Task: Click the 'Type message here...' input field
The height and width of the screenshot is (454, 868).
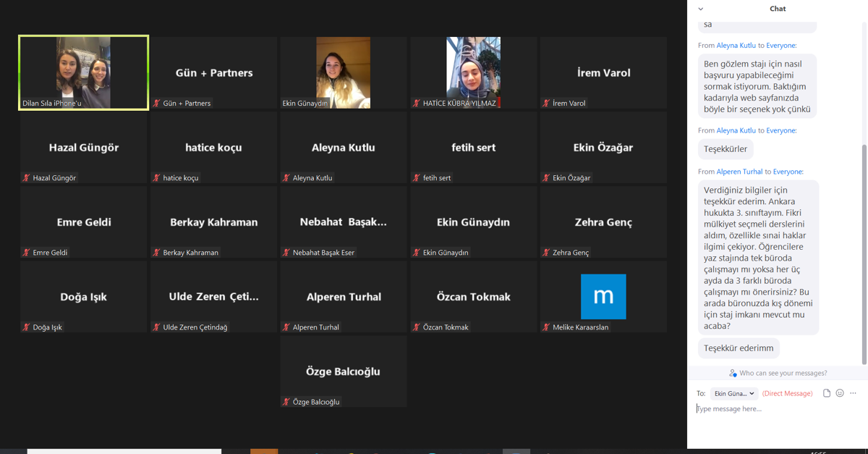Action: coord(774,409)
